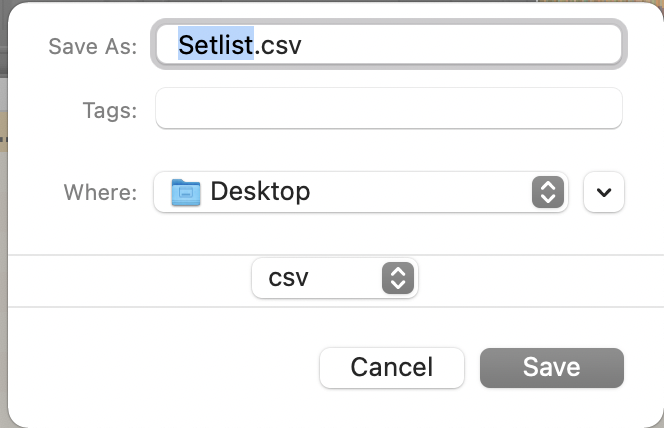This screenshot has width=664, height=428.
Task: Click the "Where:" label
Action: (x=100, y=193)
